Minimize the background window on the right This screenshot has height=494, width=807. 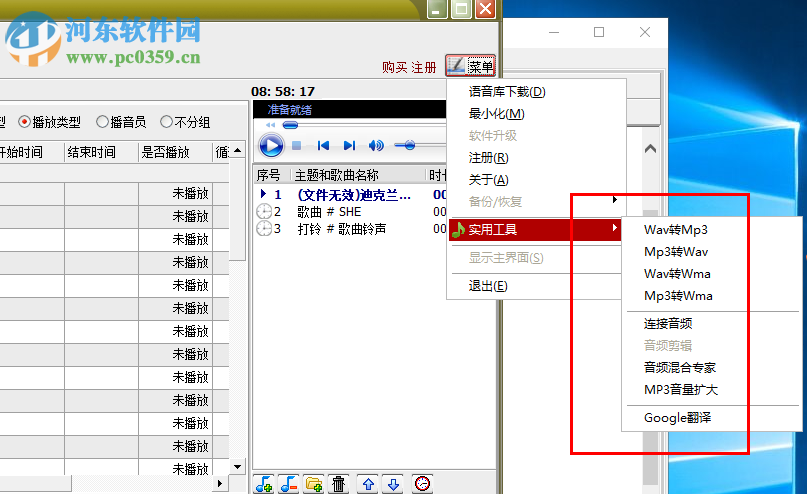[x=554, y=32]
